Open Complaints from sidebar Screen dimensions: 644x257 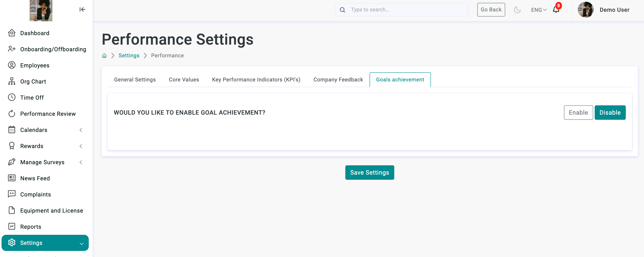[x=45, y=194]
